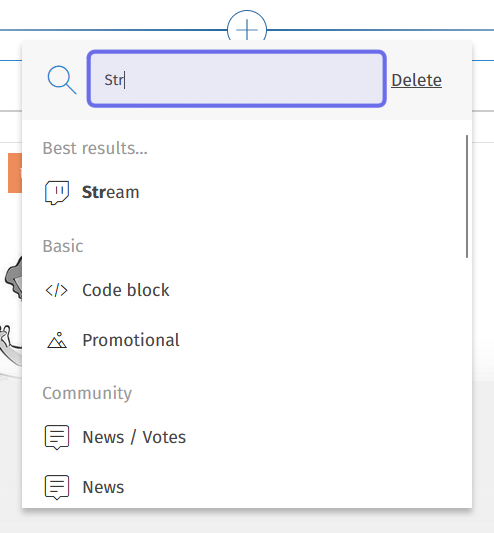This screenshot has width=494, height=533.
Task: Click the News / Votes speech icon
Action: [x=57, y=437]
